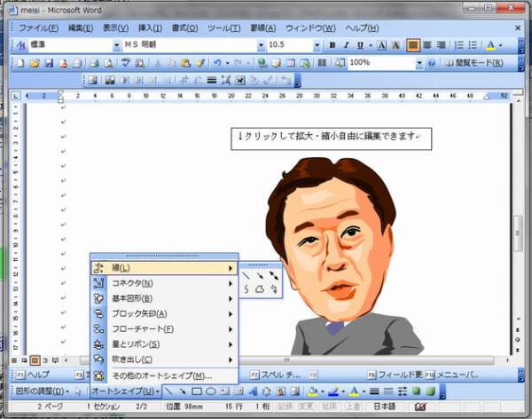Toggle the highlighted left-align button
532x419 pixels.
(x=413, y=45)
